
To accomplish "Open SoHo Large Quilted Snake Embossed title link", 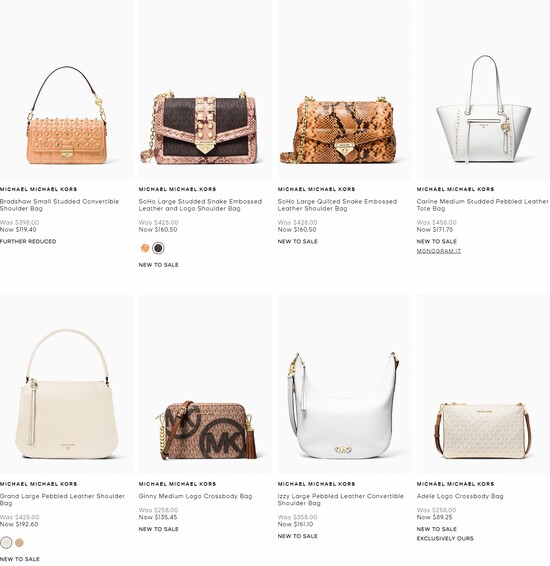I will point(337,205).
